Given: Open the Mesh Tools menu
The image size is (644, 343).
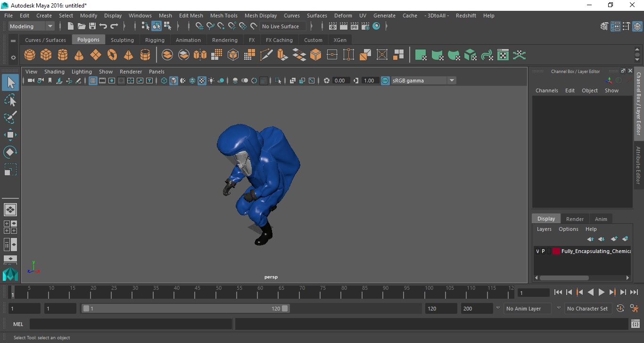Looking at the screenshot, I should pos(224,16).
